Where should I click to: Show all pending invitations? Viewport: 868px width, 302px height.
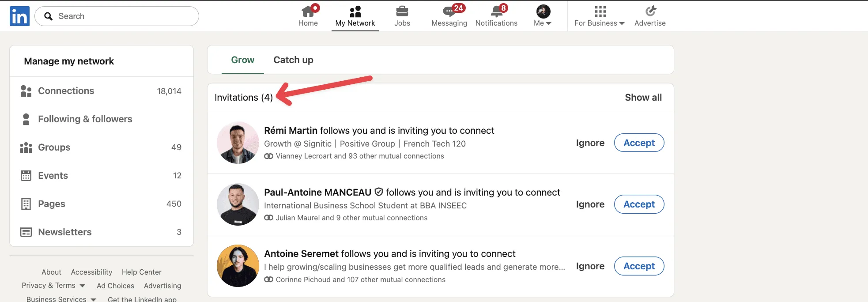click(643, 97)
